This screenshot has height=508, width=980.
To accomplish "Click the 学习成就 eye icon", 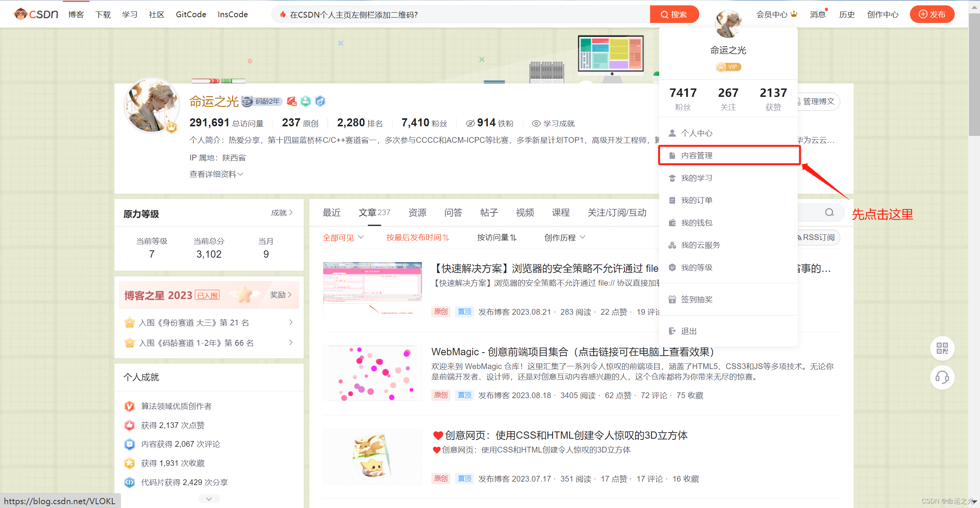I will [x=536, y=124].
